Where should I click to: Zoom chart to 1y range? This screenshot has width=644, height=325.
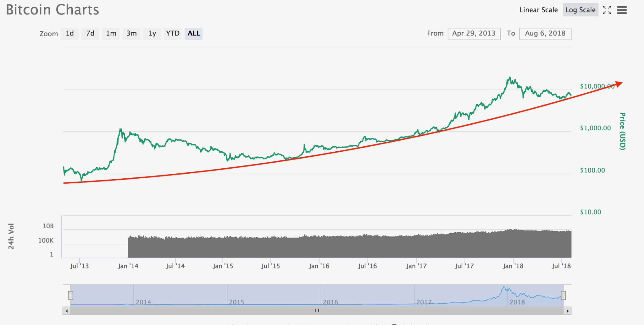click(x=152, y=34)
